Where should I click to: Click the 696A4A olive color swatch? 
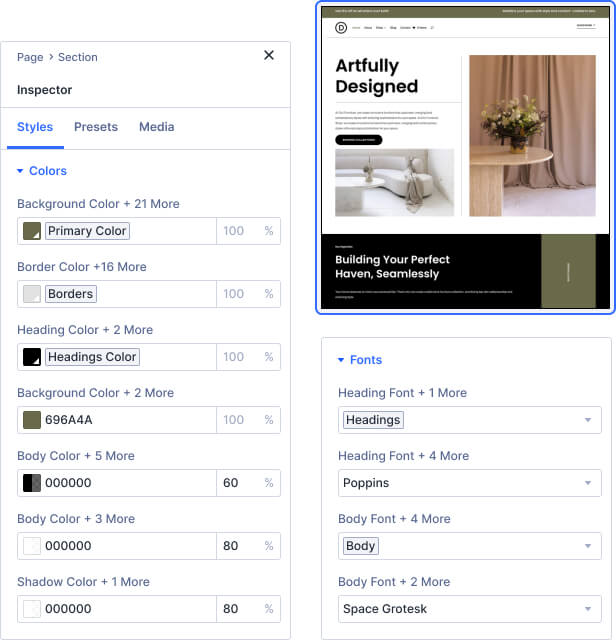click(x=32, y=420)
